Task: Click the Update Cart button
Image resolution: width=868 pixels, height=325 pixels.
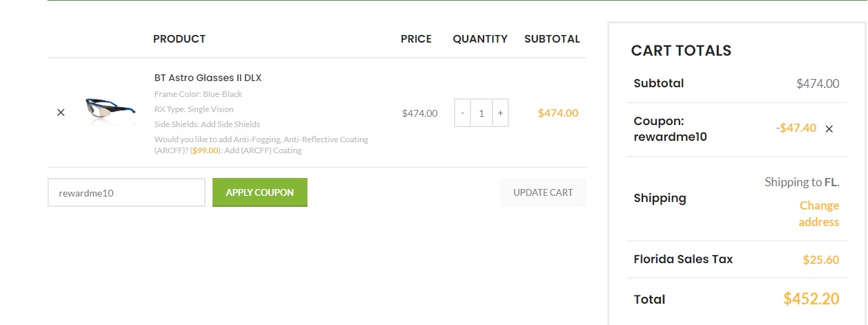Action: tap(543, 192)
